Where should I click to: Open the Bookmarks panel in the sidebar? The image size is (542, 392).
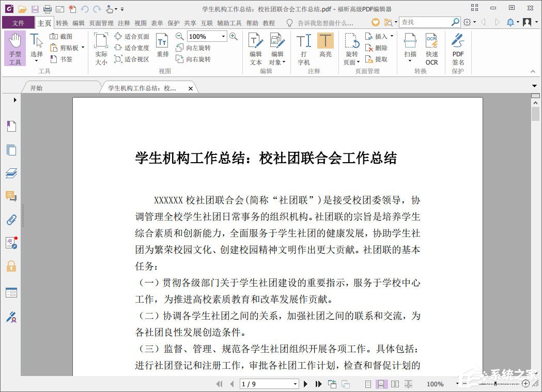[11, 126]
